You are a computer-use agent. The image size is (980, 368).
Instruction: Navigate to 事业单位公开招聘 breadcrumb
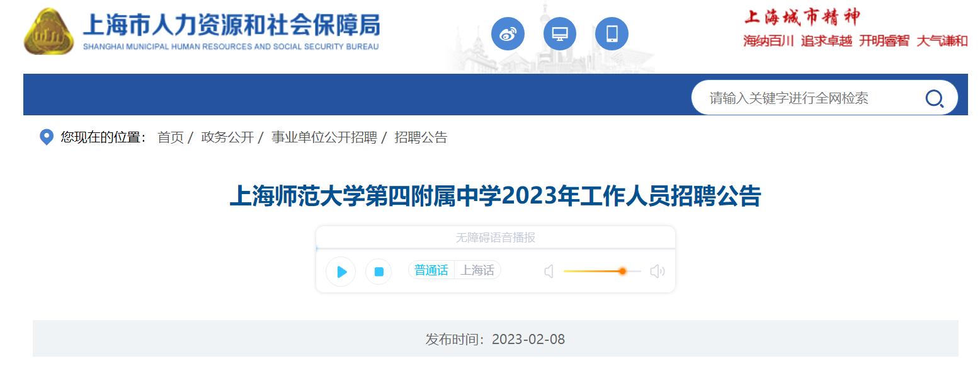[324, 137]
